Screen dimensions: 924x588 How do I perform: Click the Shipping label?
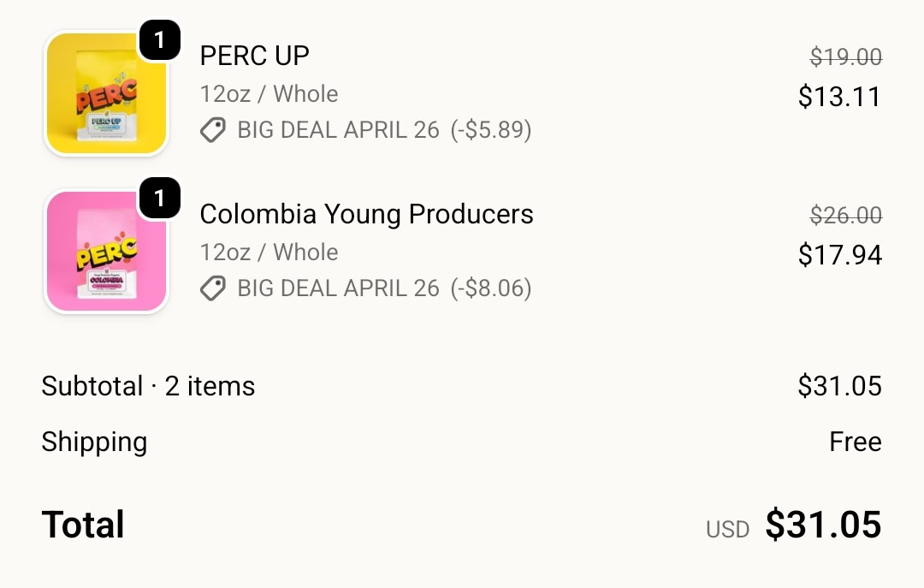click(94, 442)
